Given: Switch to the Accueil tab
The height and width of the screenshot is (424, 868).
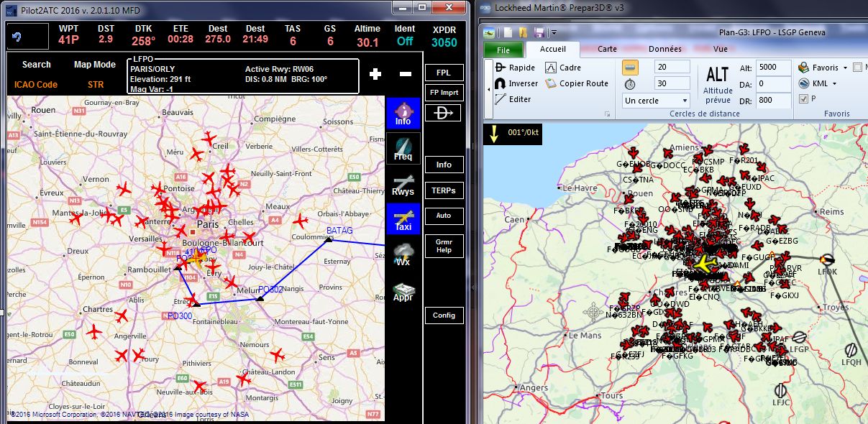Looking at the screenshot, I should [x=552, y=50].
